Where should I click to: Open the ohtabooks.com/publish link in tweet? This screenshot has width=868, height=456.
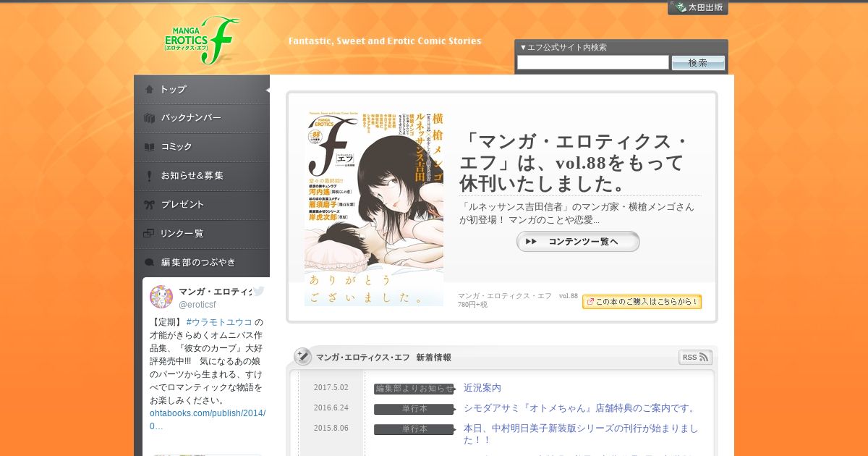click(208, 420)
